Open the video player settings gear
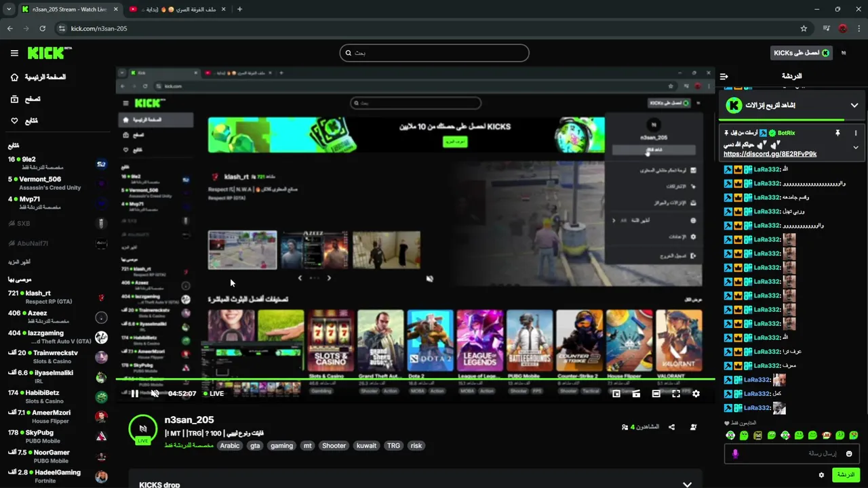868x488 pixels. [696, 394]
